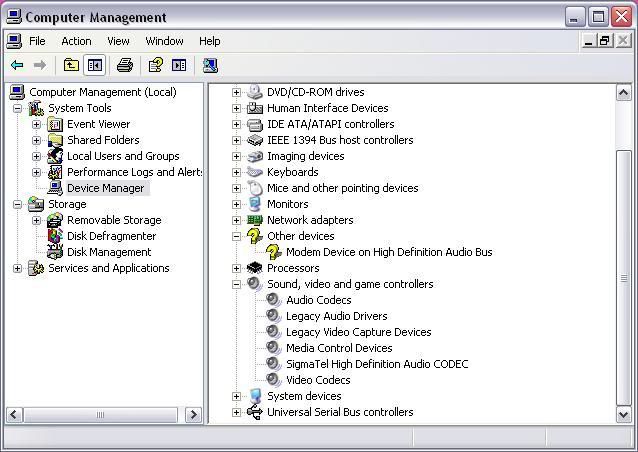Image resolution: width=638 pixels, height=452 pixels.
Task: Select Legacy Audio Drivers entry
Action: click(336, 316)
